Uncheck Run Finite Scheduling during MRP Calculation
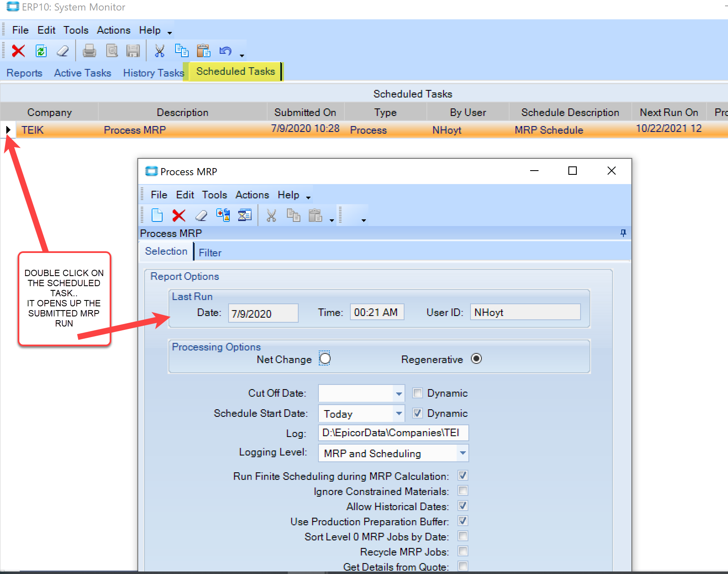The image size is (728, 574). [x=462, y=475]
